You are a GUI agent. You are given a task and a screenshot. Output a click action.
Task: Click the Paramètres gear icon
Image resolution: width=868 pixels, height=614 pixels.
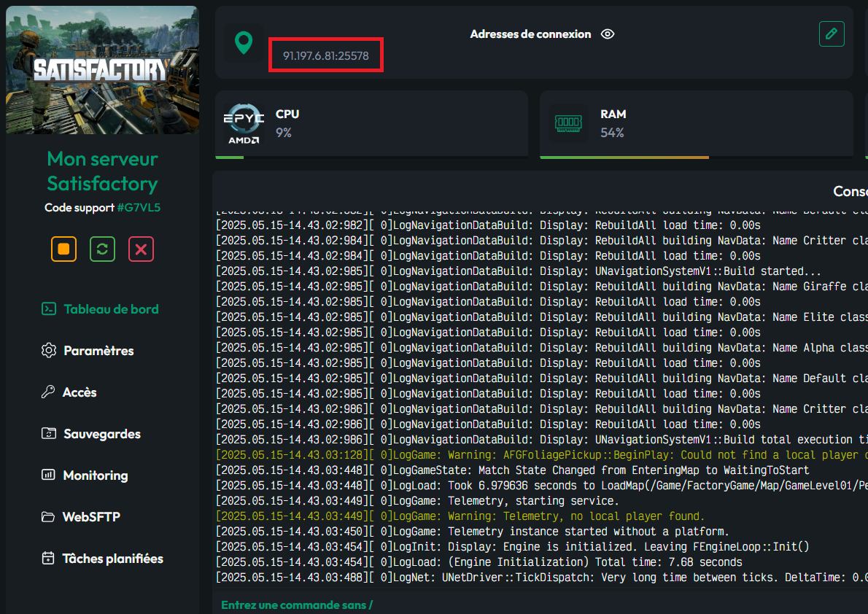[49, 351]
